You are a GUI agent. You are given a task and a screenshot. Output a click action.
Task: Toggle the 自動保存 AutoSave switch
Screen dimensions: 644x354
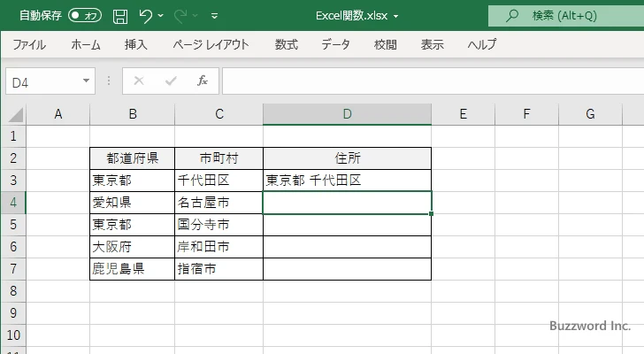tap(85, 16)
